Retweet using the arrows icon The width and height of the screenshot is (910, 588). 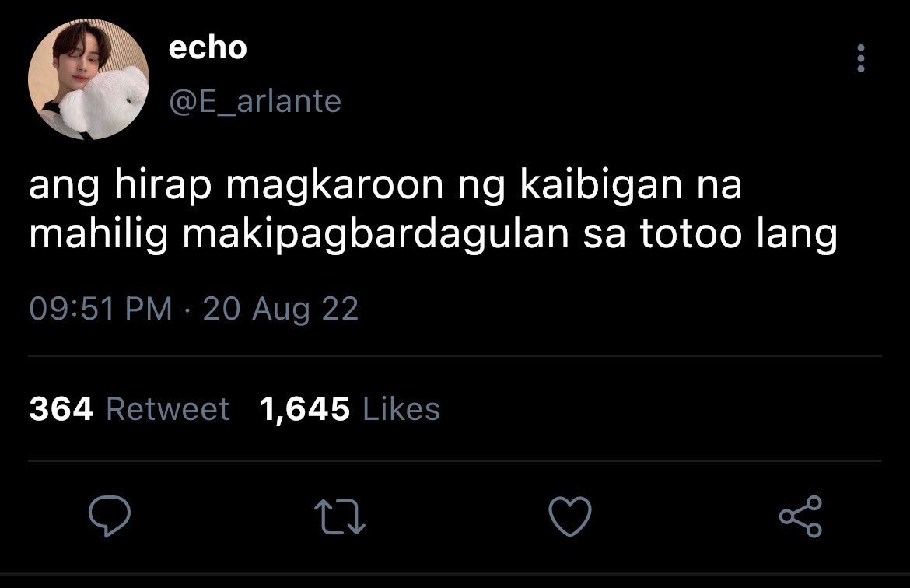[340, 517]
